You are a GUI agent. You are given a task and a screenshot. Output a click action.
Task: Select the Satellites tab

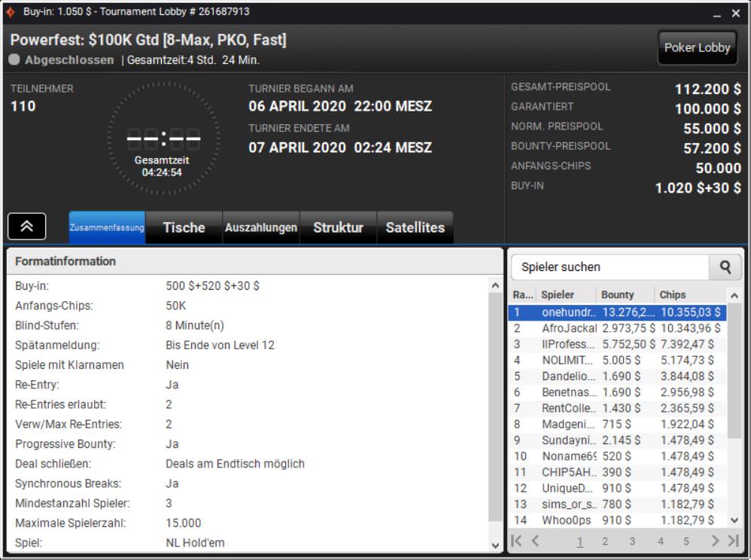415,227
